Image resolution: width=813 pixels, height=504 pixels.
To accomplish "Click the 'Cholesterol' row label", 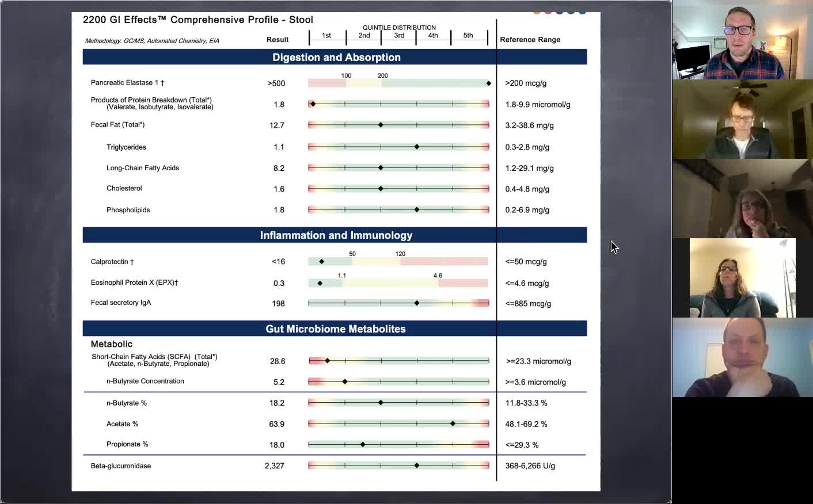I will click(x=124, y=189).
